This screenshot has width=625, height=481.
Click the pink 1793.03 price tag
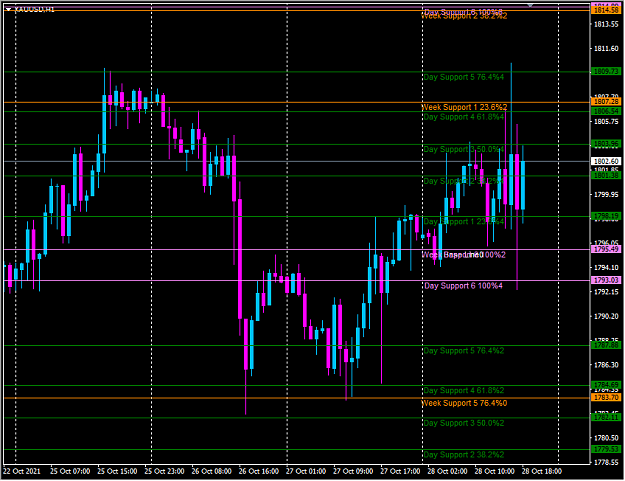coord(606,281)
